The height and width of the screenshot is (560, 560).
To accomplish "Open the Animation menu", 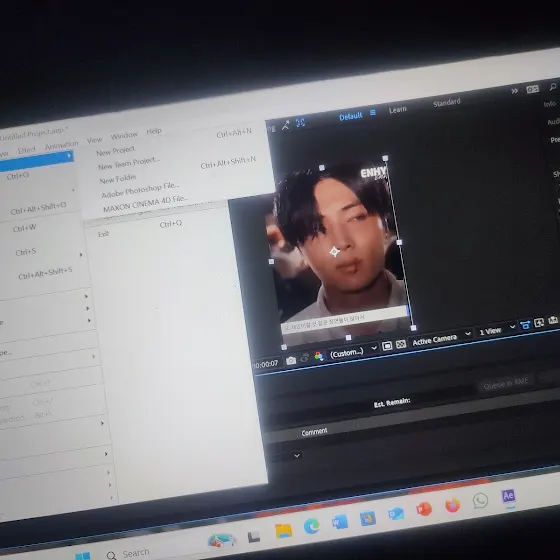I will pos(61,145).
